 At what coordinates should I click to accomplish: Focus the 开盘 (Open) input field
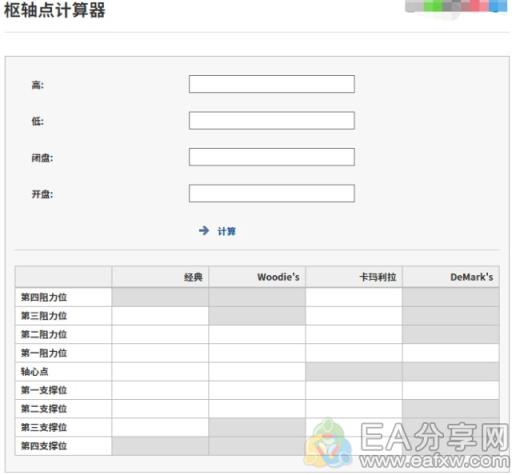pos(272,193)
